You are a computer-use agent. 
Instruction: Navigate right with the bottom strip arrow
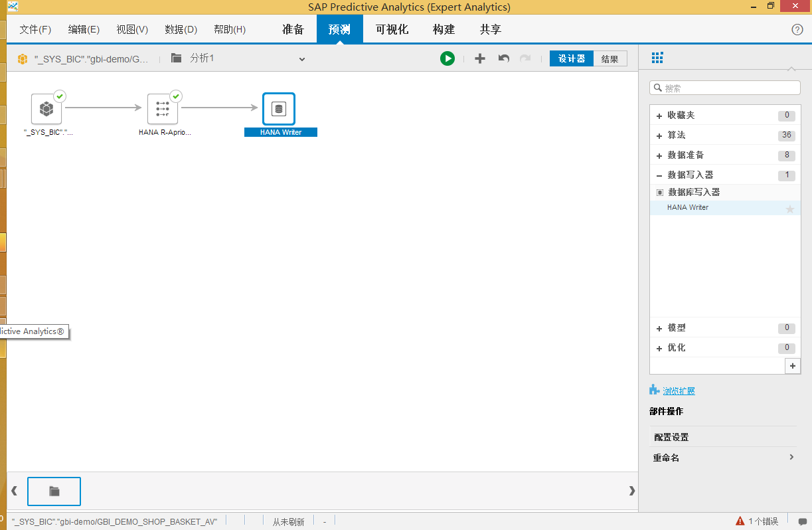pos(632,491)
